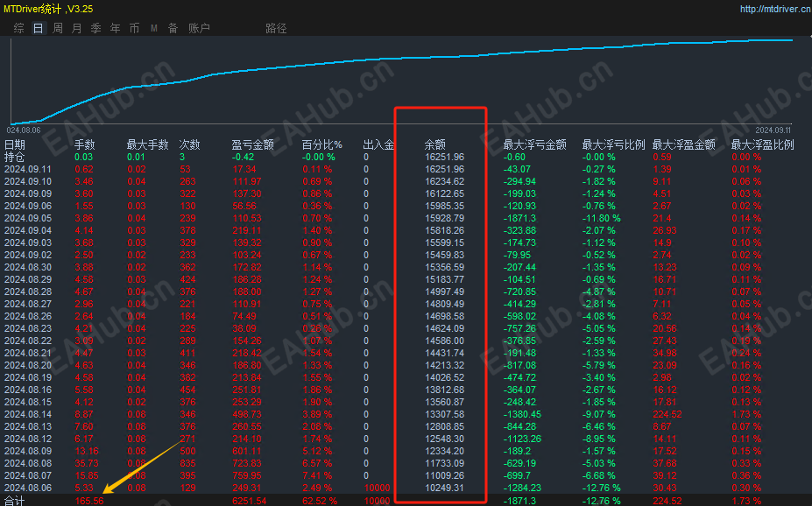The width and height of the screenshot is (812, 506).
Task: Click the 最大浮盈比例 column header
Action: tap(762, 144)
